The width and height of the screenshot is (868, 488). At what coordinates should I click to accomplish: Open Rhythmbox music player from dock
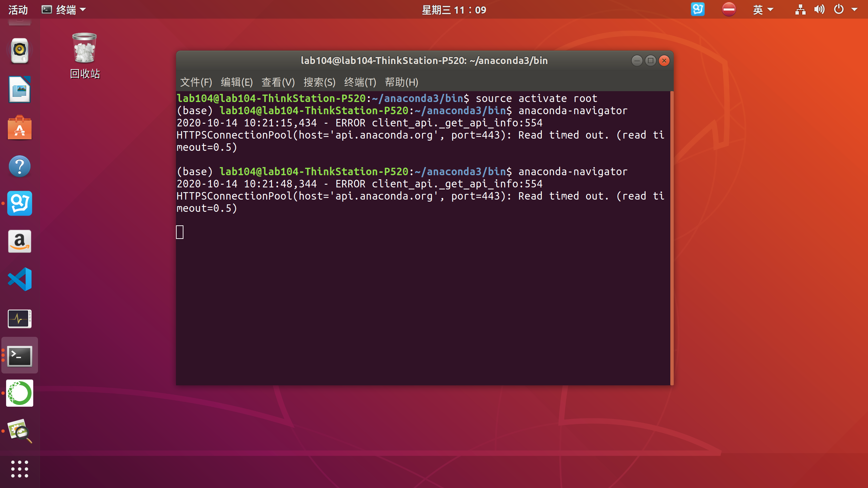[20, 50]
